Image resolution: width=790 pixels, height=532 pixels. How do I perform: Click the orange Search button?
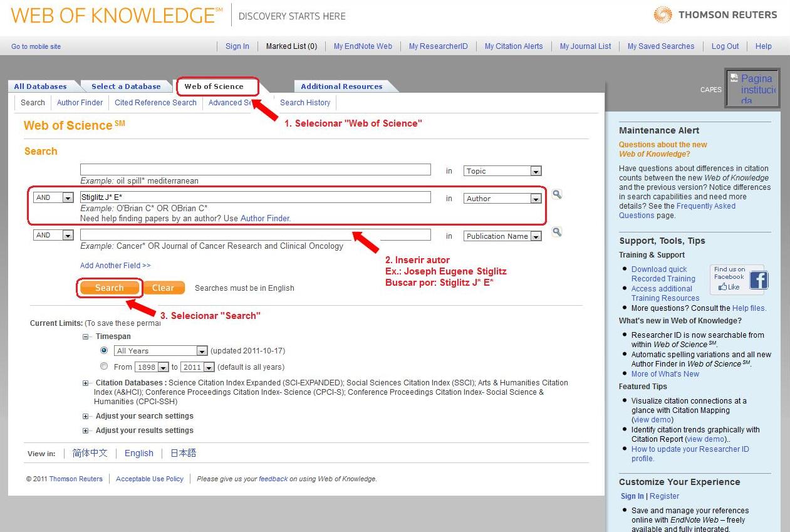110,288
